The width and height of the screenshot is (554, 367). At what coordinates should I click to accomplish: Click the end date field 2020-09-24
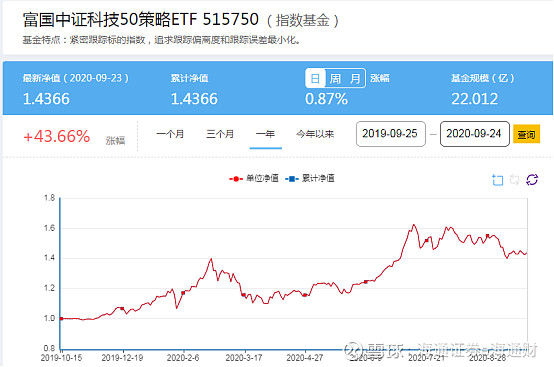point(475,134)
